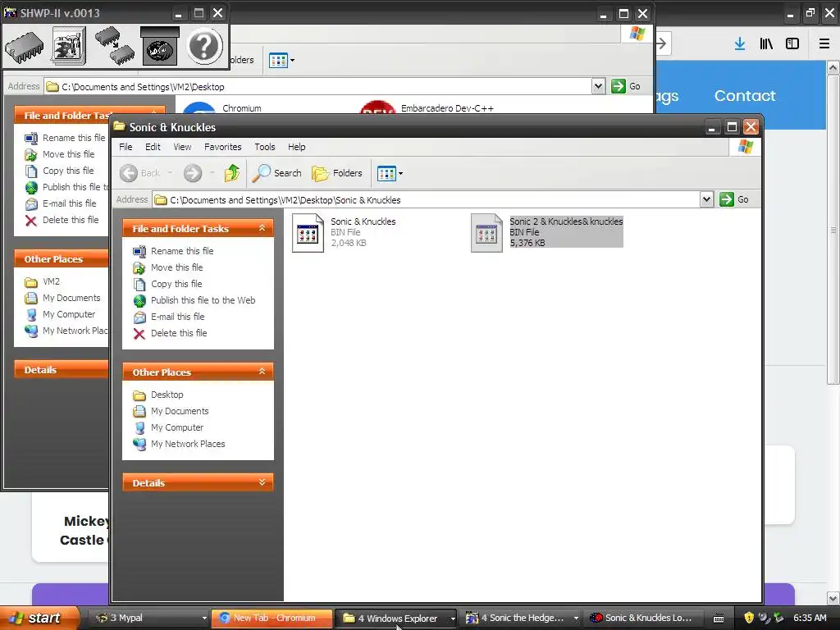
Task: Open the Edit menu
Action: tap(153, 147)
